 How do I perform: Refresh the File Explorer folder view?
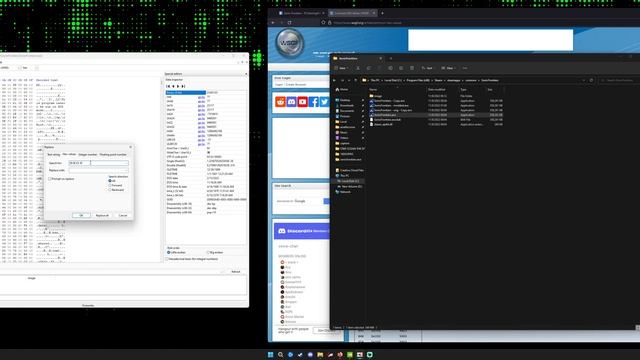[591, 80]
